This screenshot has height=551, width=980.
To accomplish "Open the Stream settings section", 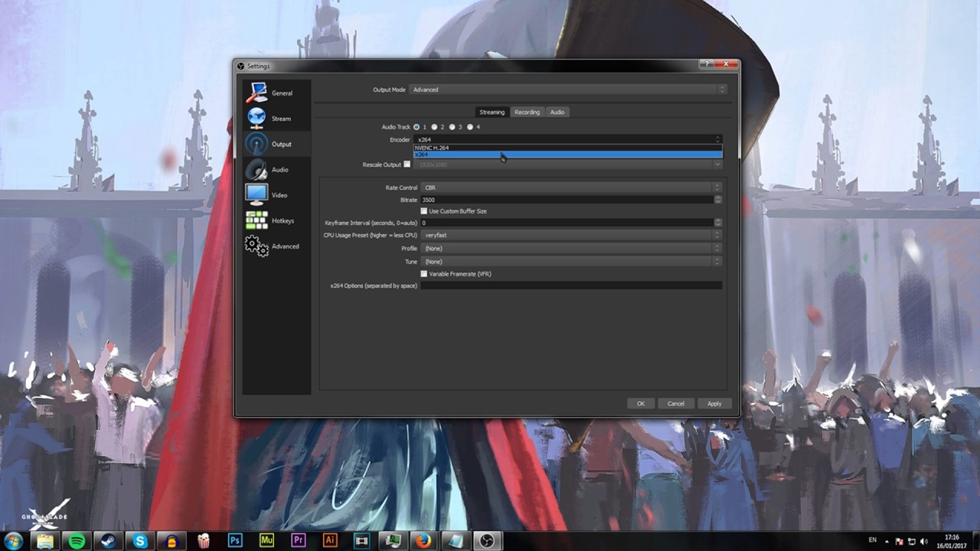I will tap(276, 119).
